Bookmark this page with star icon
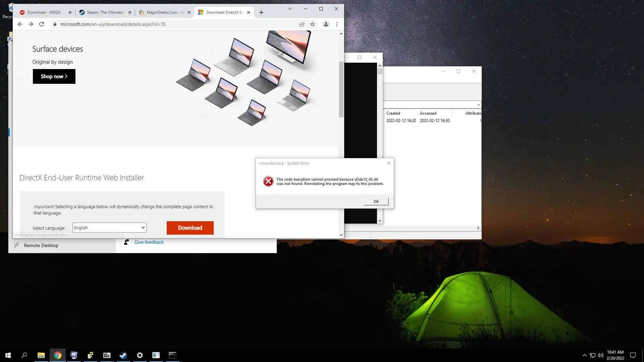The height and width of the screenshot is (362, 644). point(313,24)
